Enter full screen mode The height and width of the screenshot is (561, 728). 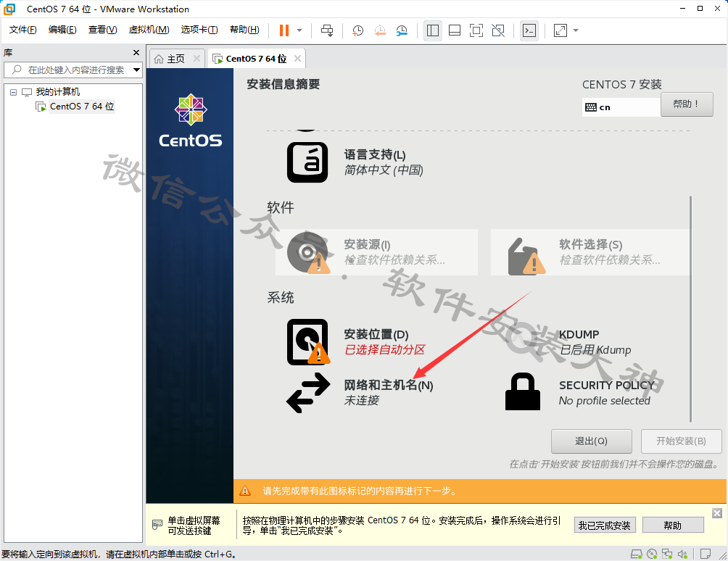pos(476,30)
